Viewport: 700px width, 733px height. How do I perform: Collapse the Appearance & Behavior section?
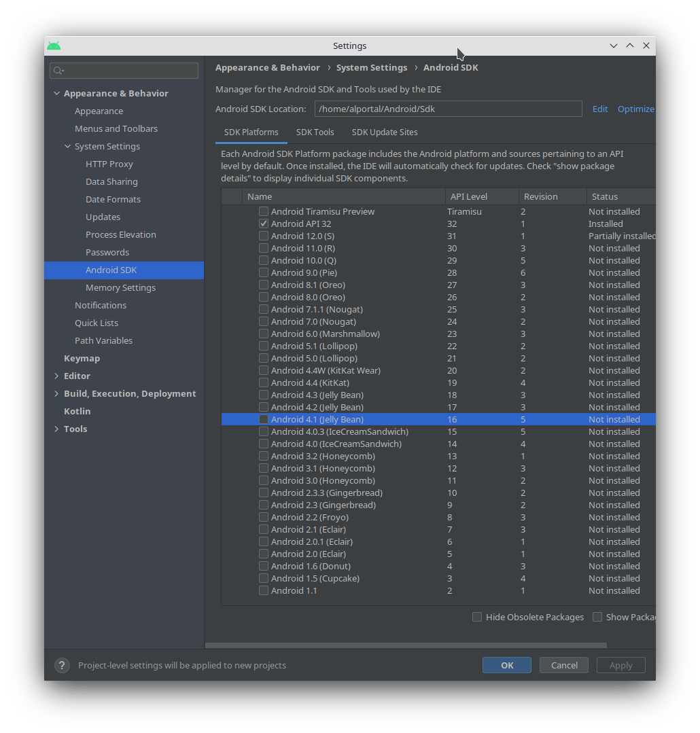(56, 93)
